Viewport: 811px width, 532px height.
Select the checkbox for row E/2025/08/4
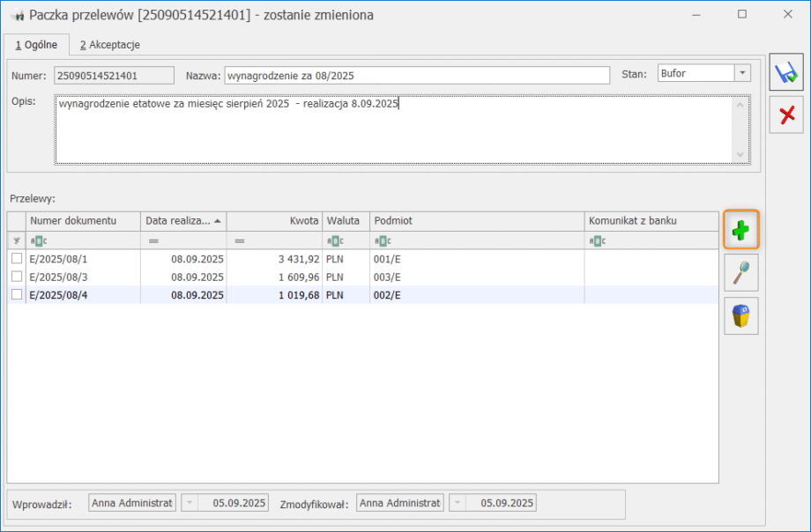click(17, 295)
